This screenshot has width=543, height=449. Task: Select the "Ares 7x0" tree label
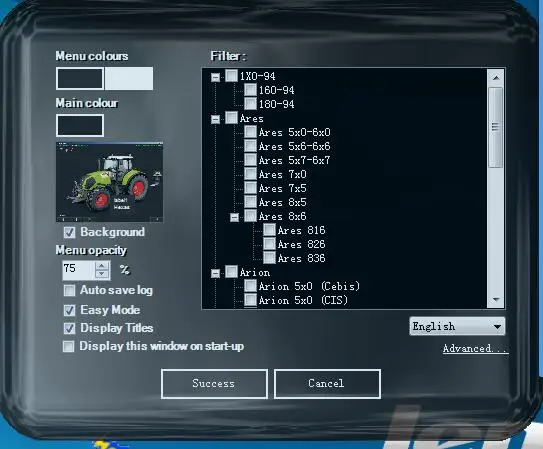[x=283, y=174]
